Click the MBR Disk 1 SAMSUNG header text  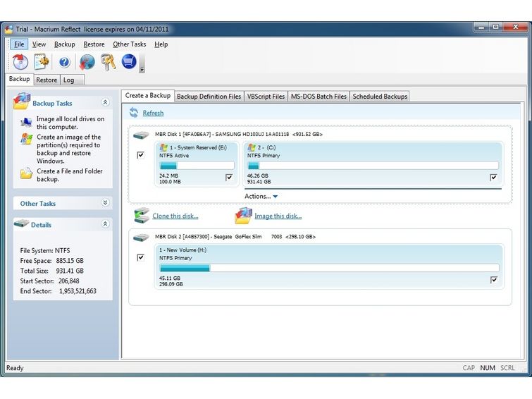[x=238, y=134]
